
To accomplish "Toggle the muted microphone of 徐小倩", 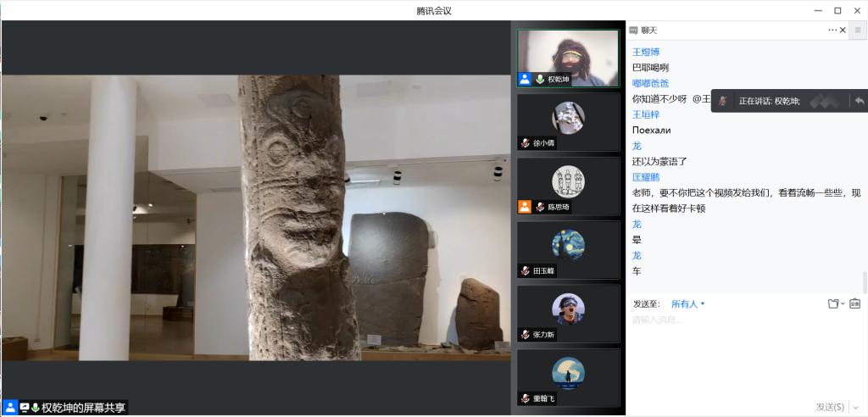I will [526, 143].
